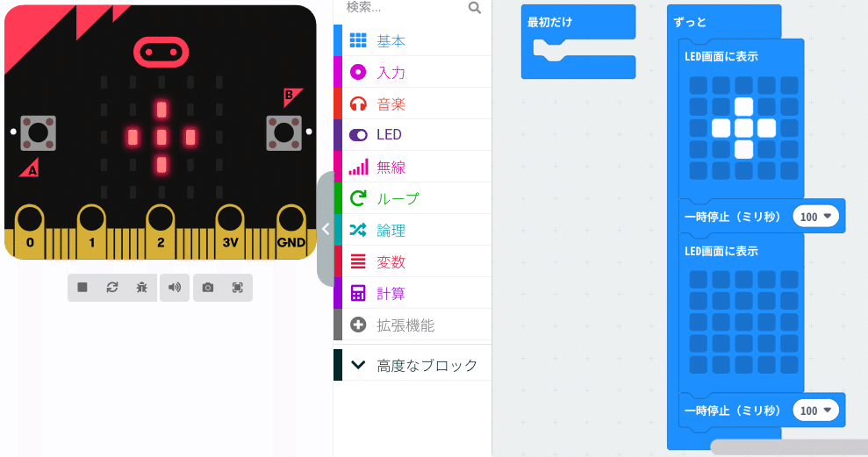Open the second 一時停止 100 dropdown
The image size is (868, 457).
point(816,411)
